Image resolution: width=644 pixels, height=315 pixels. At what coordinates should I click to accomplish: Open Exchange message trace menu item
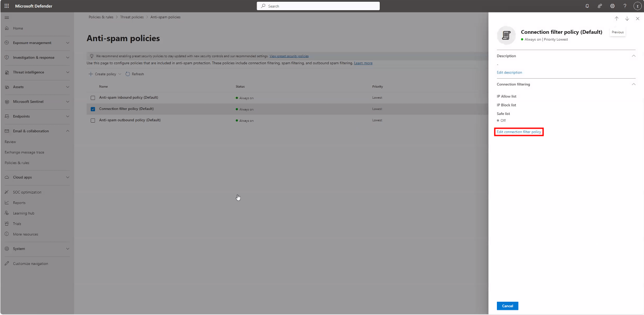point(24,152)
